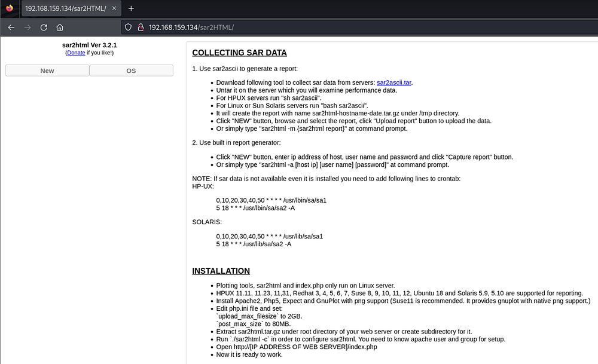Click the 'Install Apache2, Php5, Expect and GnuPlot' bullet
Image resolution: width=598 pixels, height=364 pixels.
[x=403, y=301]
